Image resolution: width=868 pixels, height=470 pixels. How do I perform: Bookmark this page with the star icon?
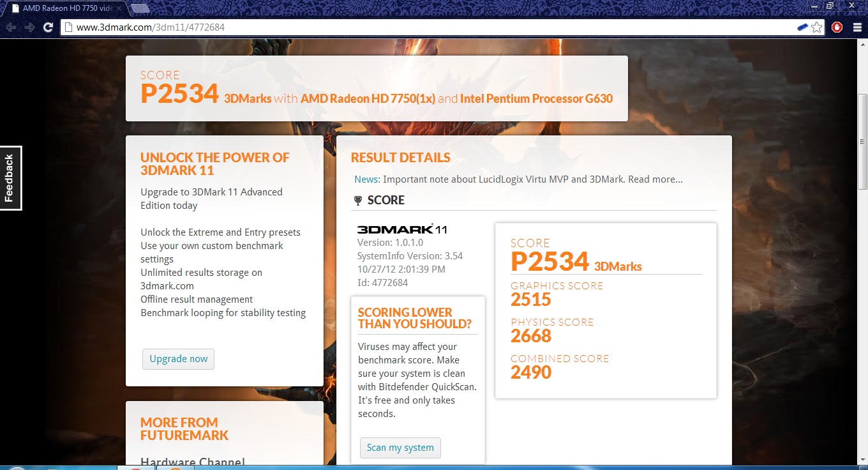(x=816, y=27)
